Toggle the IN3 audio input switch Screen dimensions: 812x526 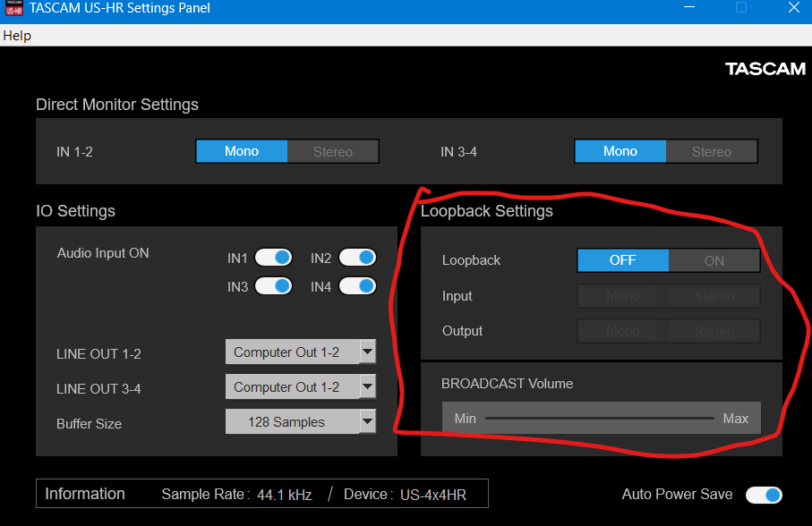coord(273,286)
